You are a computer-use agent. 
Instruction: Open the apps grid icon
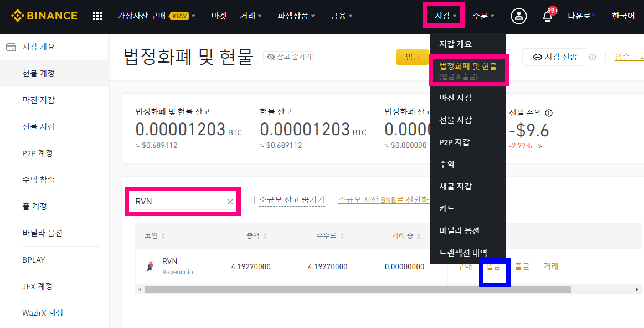tap(97, 16)
